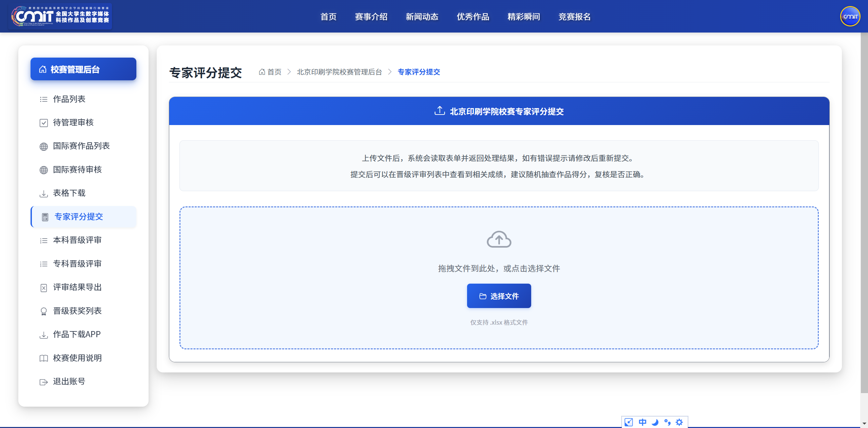The width and height of the screenshot is (868, 428).
Task: Select 优秀作品 in top navigation
Action: coord(473,17)
